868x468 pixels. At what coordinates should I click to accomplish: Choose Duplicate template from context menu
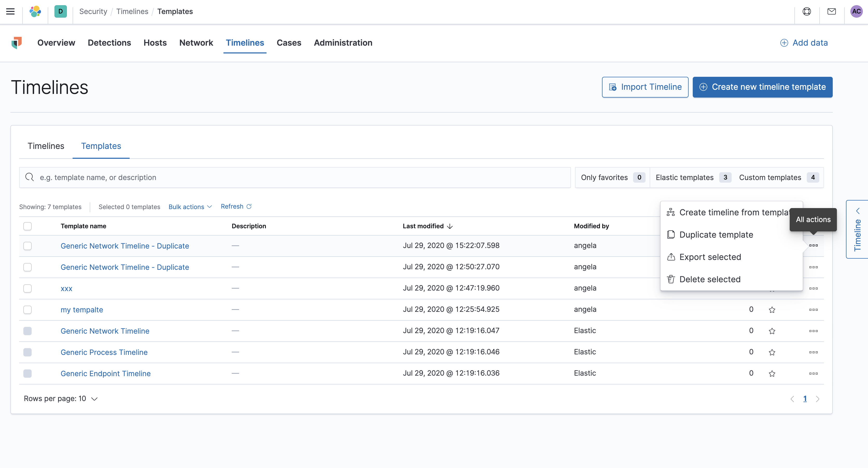pyautogui.click(x=716, y=235)
